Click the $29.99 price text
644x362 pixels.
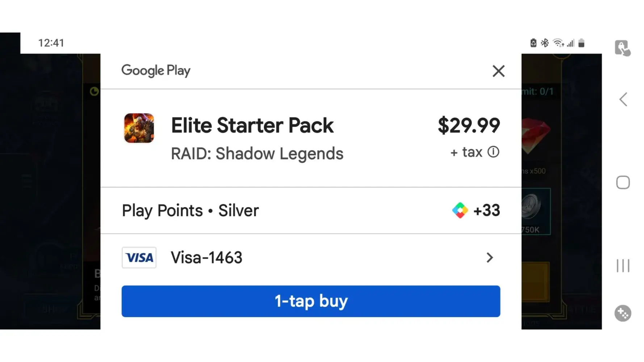(x=469, y=126)
